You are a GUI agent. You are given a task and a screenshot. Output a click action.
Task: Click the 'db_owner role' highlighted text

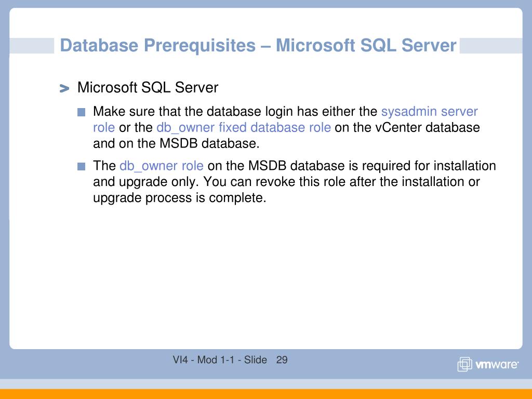[x=162, y=166]
